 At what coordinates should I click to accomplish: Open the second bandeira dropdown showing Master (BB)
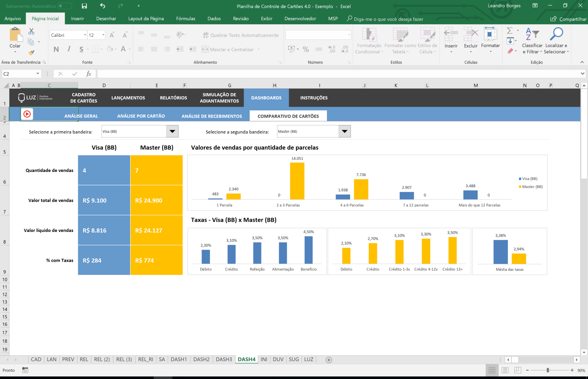point(344,131)
